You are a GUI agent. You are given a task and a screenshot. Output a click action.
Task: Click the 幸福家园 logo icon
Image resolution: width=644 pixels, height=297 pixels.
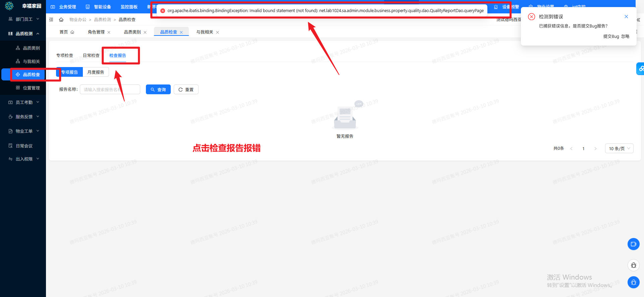(x=9, y=6)
